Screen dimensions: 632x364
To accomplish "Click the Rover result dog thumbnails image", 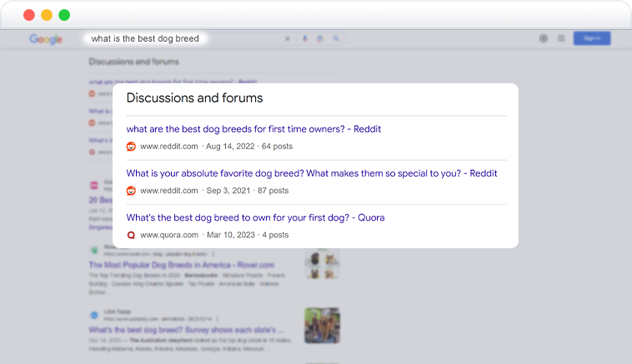I will coord(322,264).
